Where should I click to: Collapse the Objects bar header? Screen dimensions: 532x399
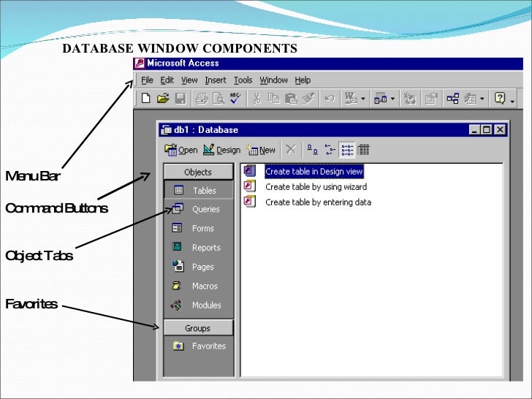tap(198, 172)
